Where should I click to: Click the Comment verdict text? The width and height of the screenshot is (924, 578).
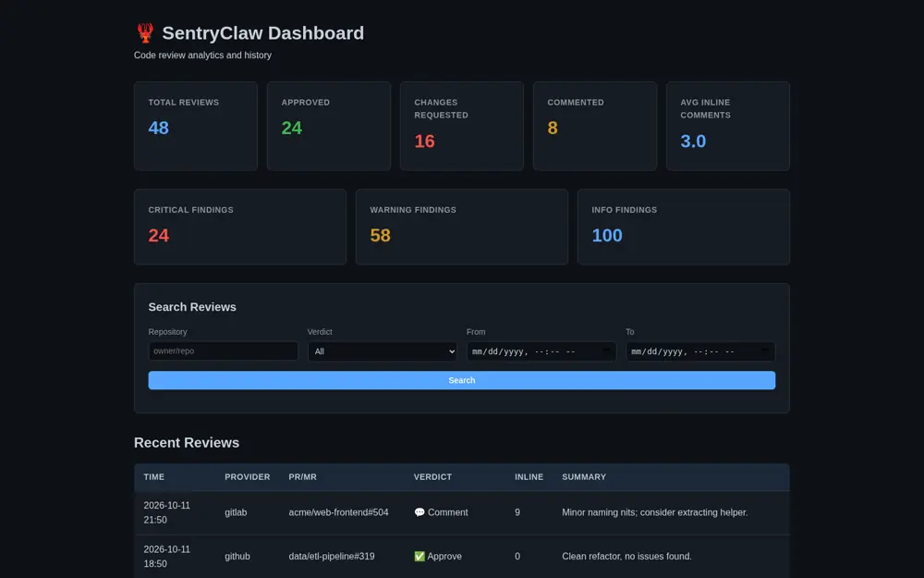(448, 512)
